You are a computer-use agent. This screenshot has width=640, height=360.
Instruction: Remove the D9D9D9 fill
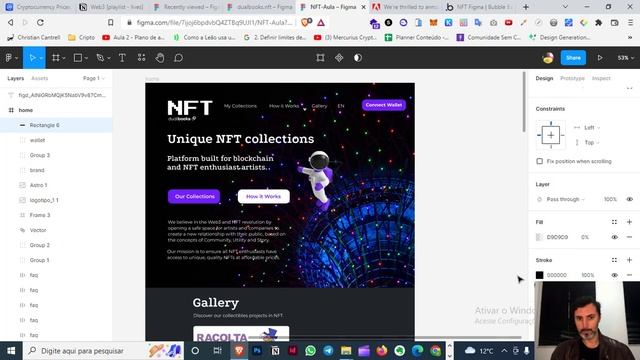(629, 237)
